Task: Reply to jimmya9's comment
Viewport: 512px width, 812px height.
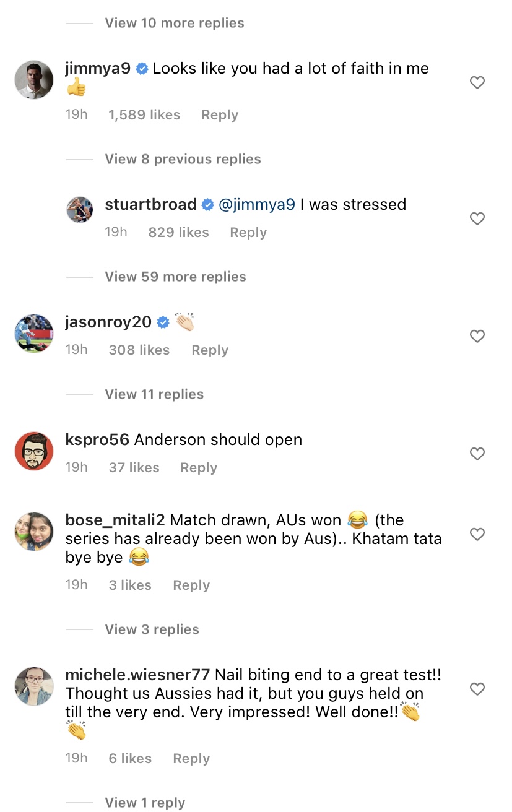Action: click(220, 115)
